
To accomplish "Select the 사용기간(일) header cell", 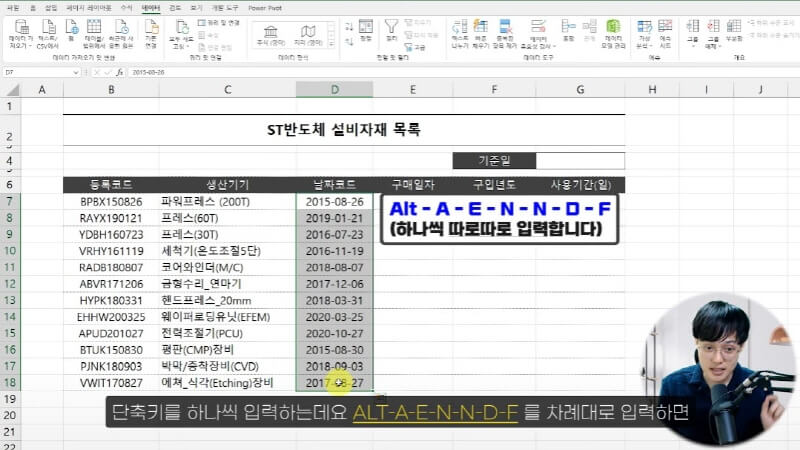I will 580,185.
